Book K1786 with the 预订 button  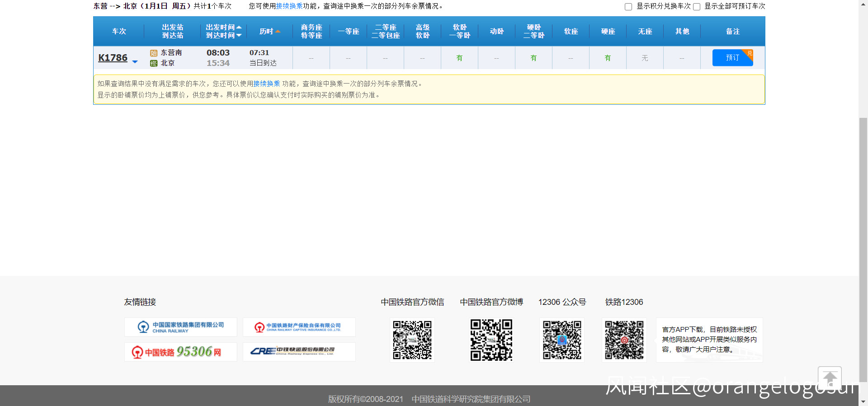732,58
